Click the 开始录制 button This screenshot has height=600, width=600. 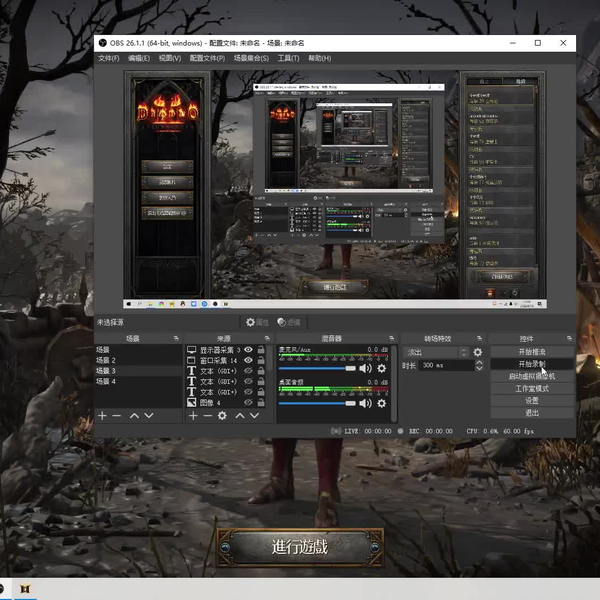pos(532,364)
